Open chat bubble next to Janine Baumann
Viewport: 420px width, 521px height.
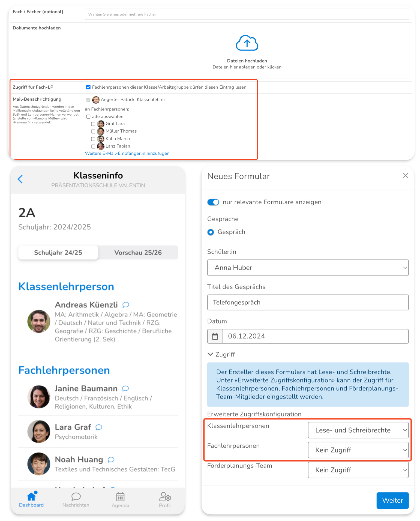(x=125, y=388)
